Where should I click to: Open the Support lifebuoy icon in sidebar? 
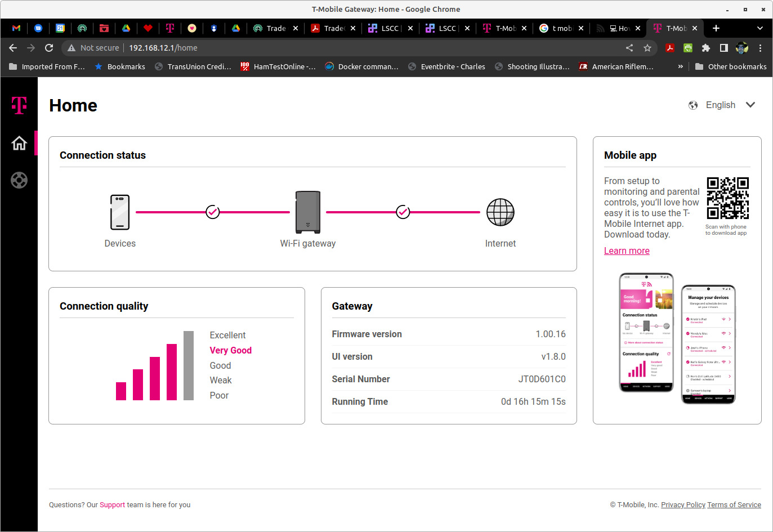[x=19, y=180]
